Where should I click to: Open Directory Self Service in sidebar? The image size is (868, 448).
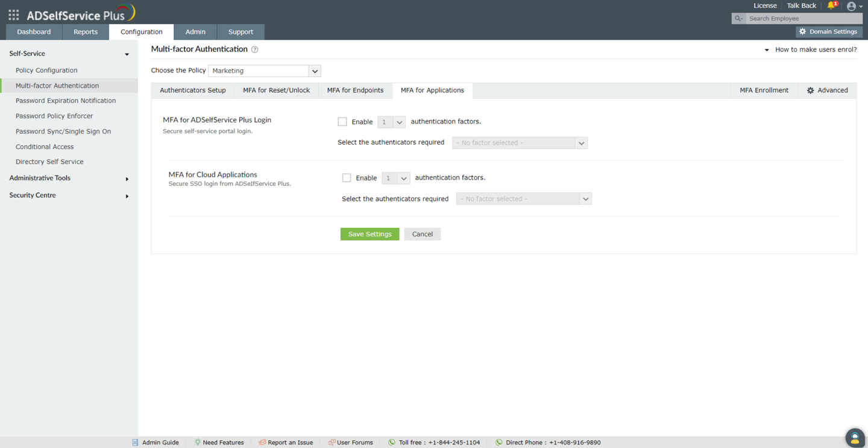pos(49,162)
